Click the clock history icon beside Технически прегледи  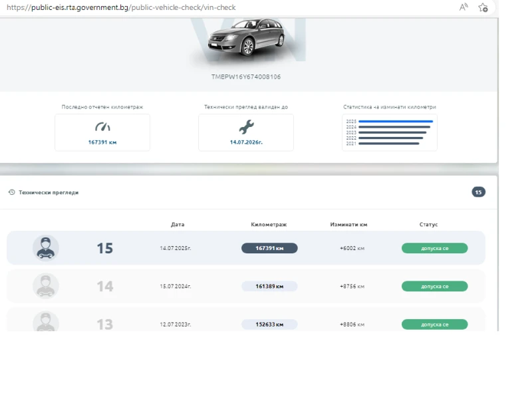(x=11, y=192)
